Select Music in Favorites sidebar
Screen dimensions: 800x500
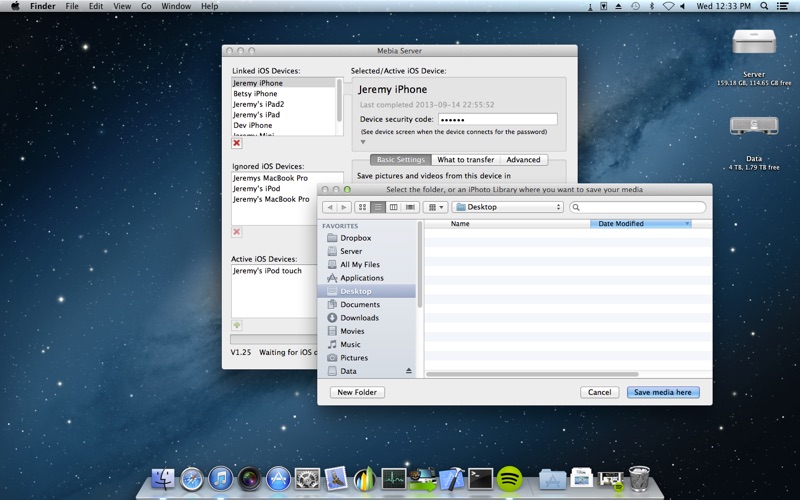coord(367,344)
